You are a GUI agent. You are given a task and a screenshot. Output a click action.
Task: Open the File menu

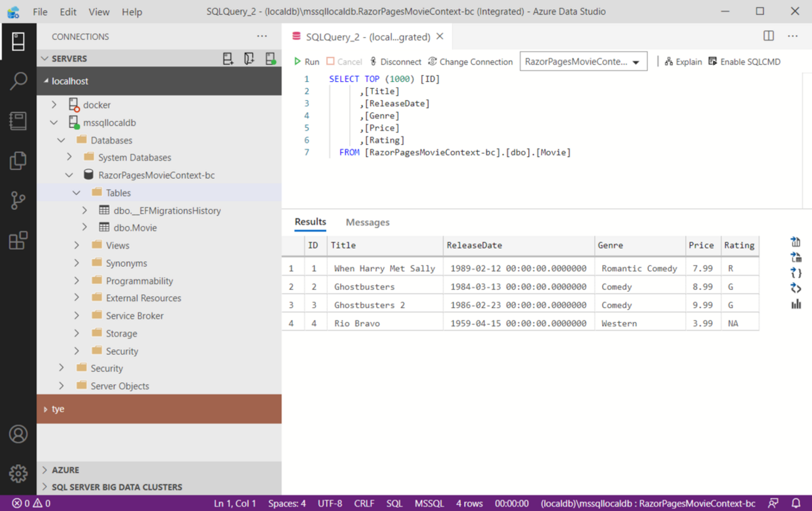(40, 12)
